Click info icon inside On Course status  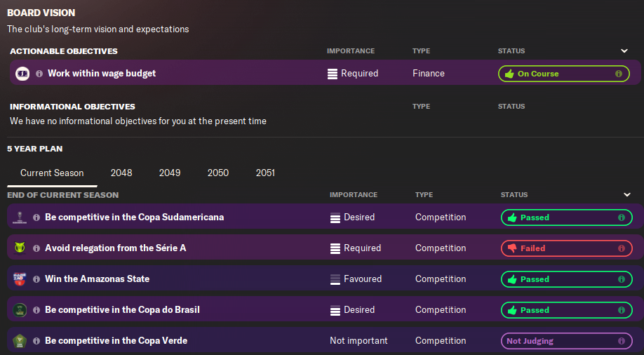click(x=618, y=74)
